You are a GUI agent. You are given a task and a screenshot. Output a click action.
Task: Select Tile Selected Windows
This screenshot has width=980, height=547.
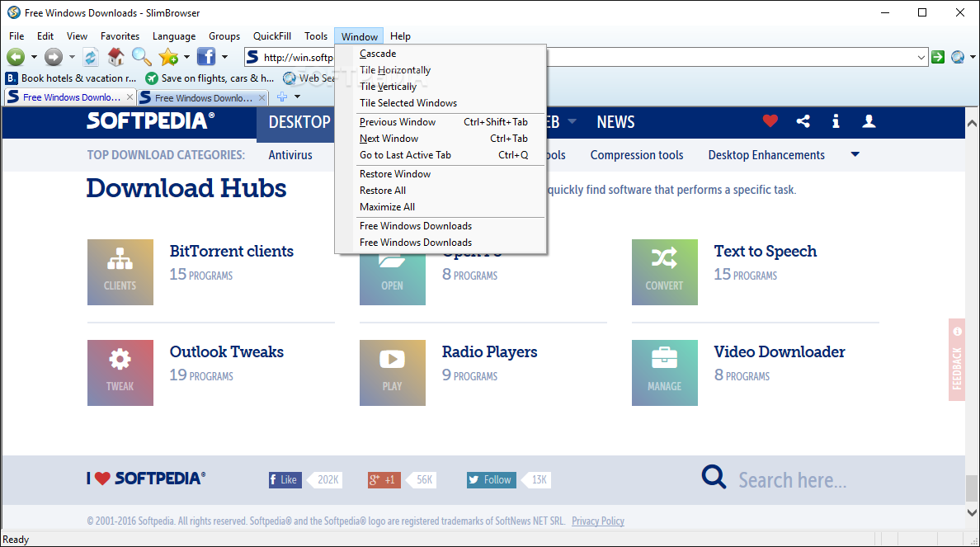click(440, 103)
